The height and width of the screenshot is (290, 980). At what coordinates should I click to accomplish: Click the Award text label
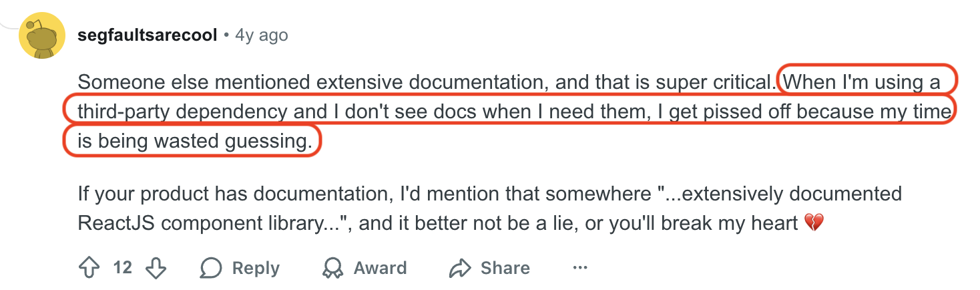click(380, 269)
